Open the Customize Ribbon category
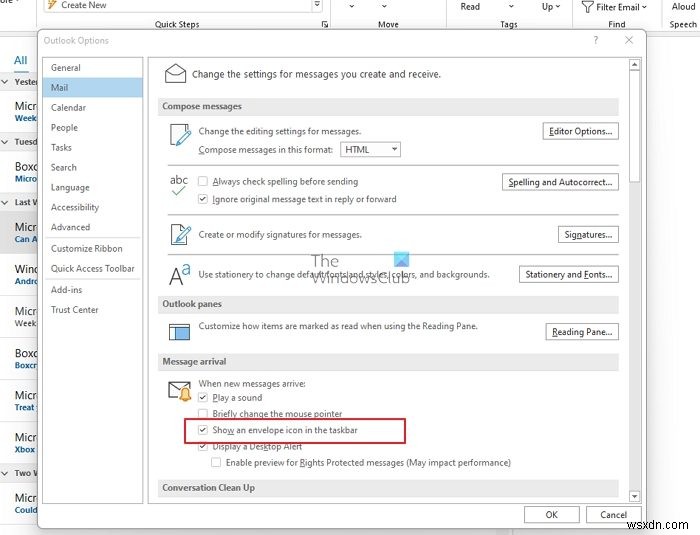The height and width of the screenshot is (535, 700). tap(93, 249)
